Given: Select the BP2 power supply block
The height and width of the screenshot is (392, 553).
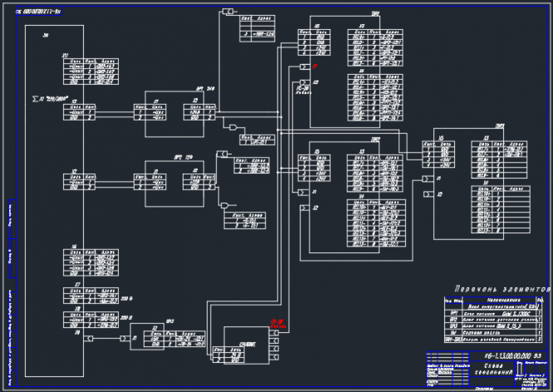Looking at the screenshot, I should click(x=174, y=184).
